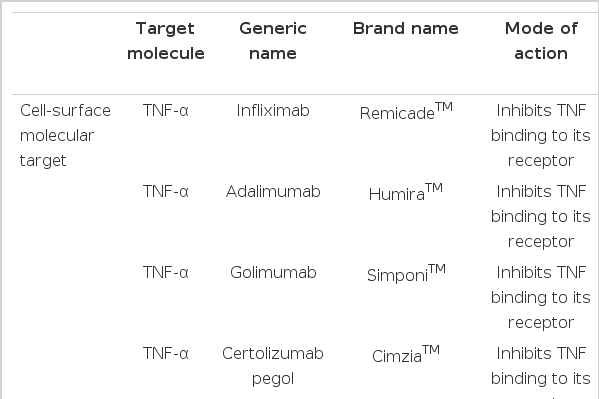This screenshot has width=599, height=399.
Task: Click the 'Mode of action' column header
Action: pos(541,41)
